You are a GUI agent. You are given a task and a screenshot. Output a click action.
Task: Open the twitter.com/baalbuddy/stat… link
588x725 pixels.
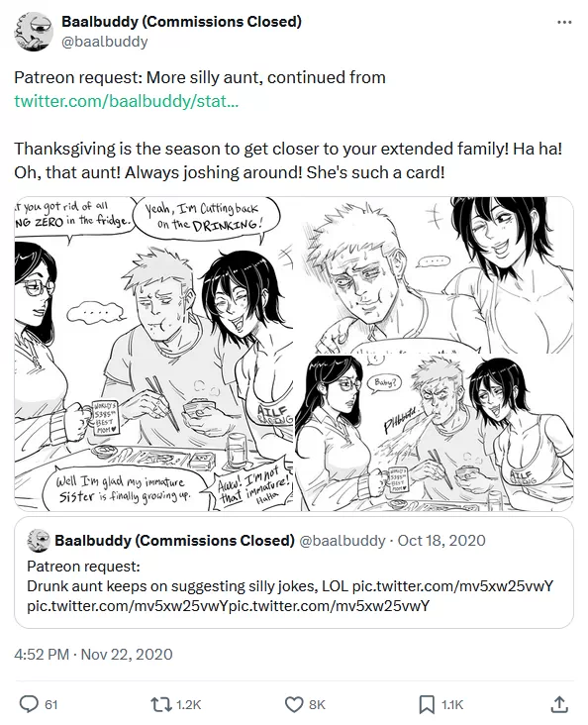pyautogui.click(x=126, y=101)
